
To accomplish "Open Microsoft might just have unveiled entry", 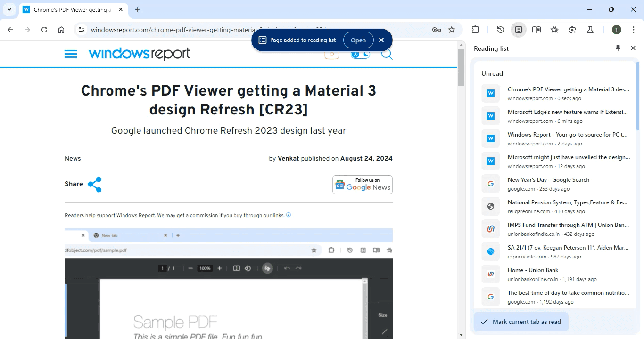I will coord(555,161).
